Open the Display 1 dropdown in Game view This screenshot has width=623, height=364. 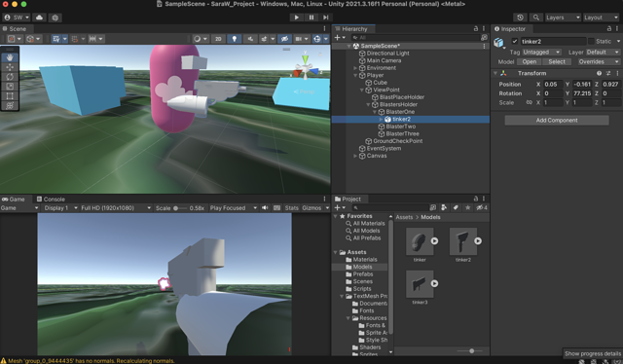[x=60, y=208]
